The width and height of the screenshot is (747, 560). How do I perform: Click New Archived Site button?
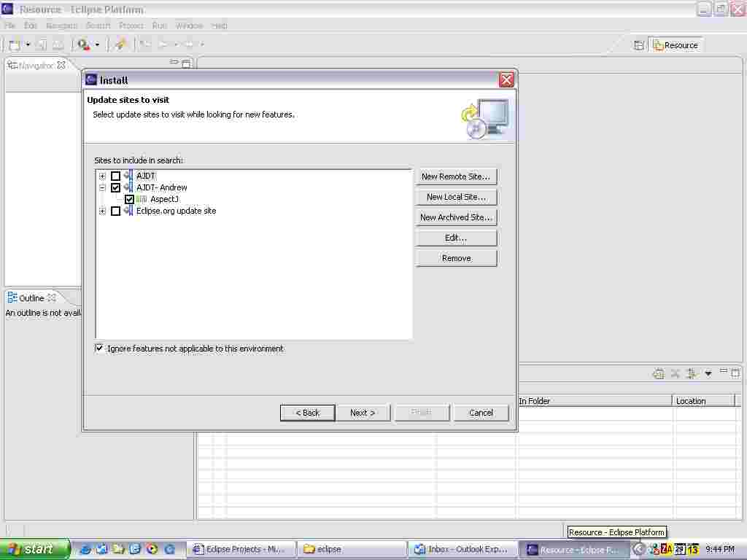coord(456,217)
